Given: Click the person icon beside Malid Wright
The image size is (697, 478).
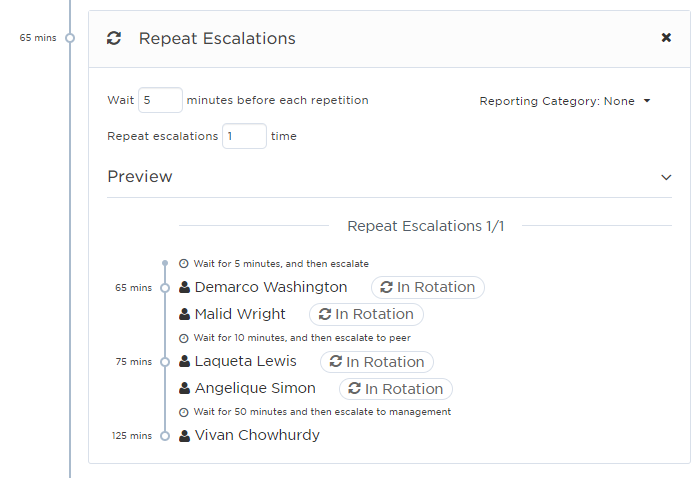Looking at the screenshot, I should click(x=185, y=315).
